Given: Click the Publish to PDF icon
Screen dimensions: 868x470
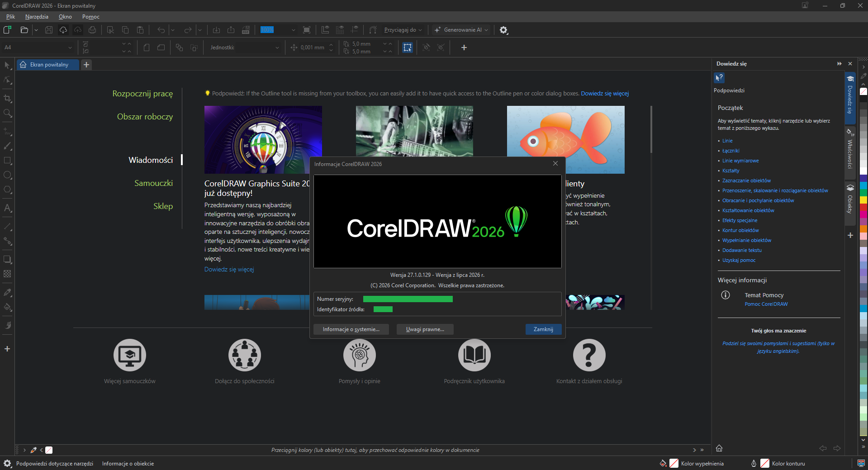Looking at the screenshot, I should click(246, 30).
